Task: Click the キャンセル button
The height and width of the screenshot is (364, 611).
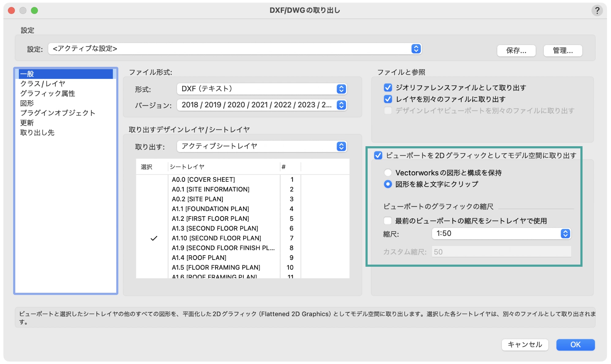Action: [x=525, y=345]
